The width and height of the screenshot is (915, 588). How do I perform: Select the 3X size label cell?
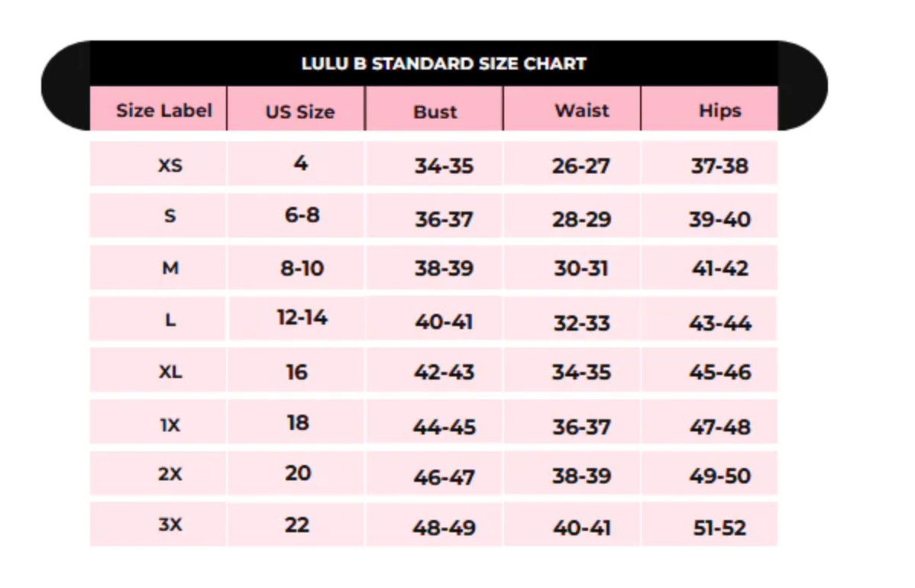[x=170, y=525]
